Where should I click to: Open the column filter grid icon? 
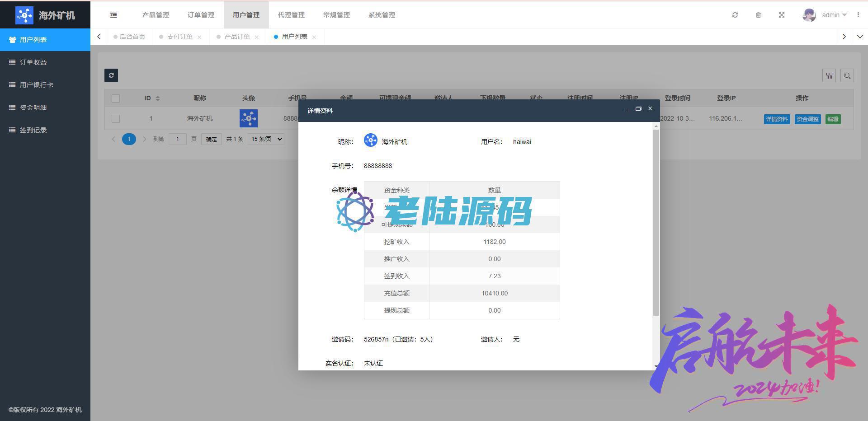pyautogui.click(x=829, y=75)
